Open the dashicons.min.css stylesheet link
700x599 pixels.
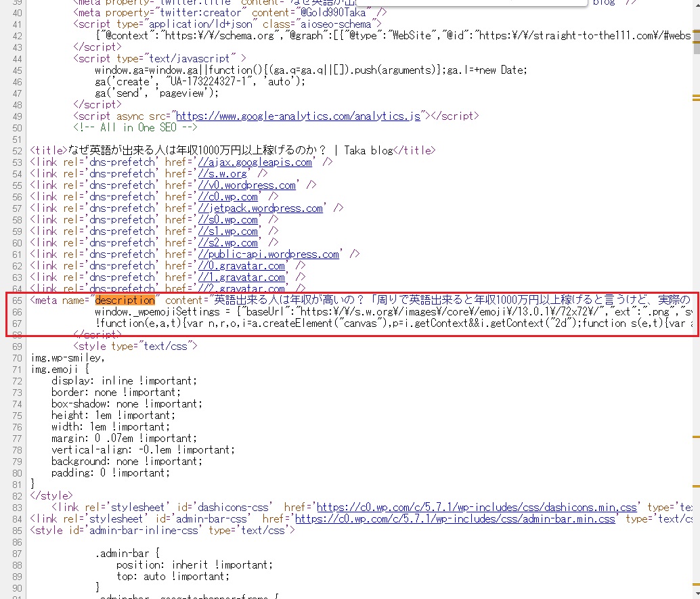click(477, 508)
